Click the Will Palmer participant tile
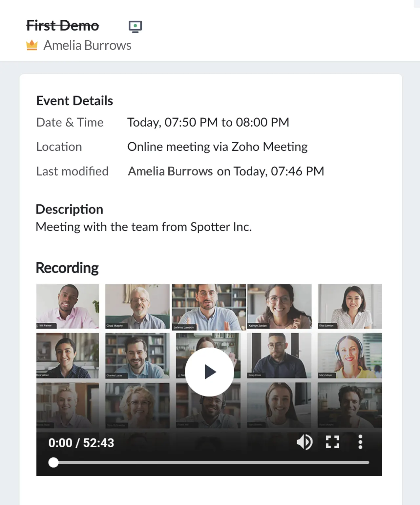The width and height of the screenshot is (420, 505). click(68, 306)
